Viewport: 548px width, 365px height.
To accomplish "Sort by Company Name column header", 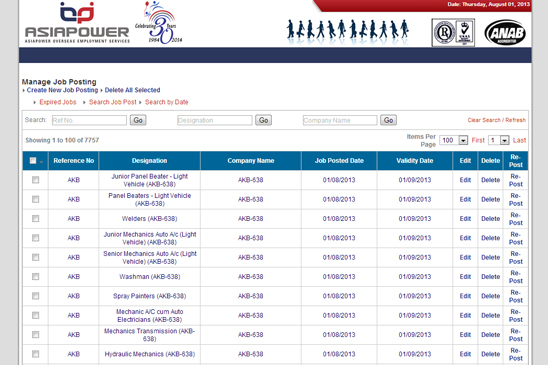I will pyautogui.click(x=251, y=160).
